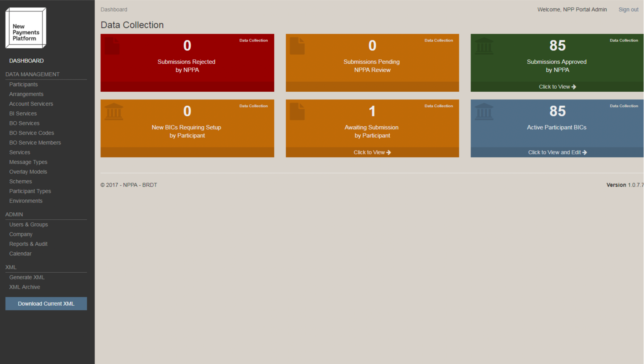
Task: Open Click to View on Awaiting Submission
Action: (372, 153)
